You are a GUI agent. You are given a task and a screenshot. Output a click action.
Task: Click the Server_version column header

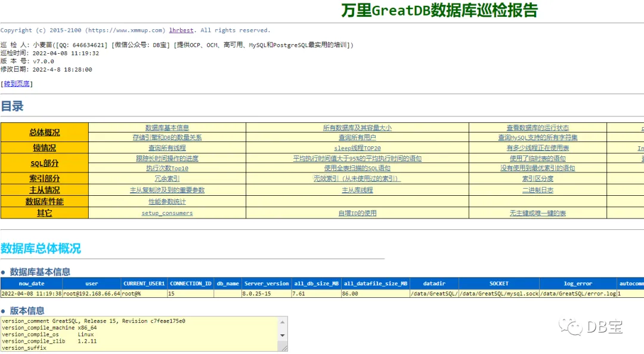point(267,284)
